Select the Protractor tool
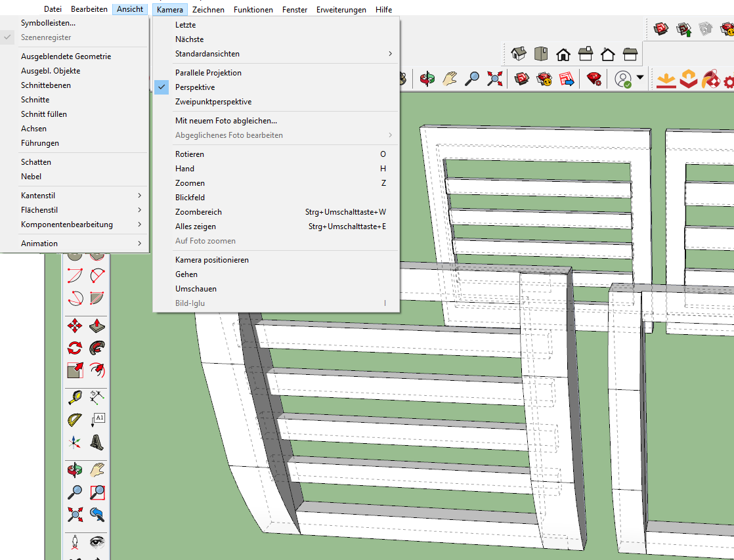Viewport: 734px width, 560px height. point(76,420)
